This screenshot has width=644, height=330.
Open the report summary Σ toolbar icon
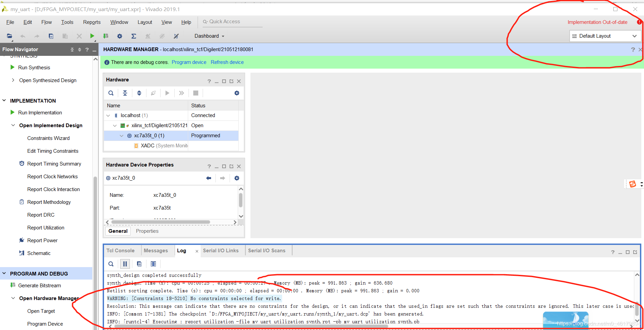[134, 36]
